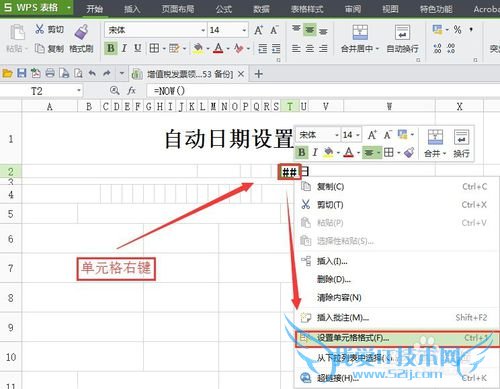500x389 pixels.
Task: Click the Cut scissors icon in ribbon
Action: click(40, 29)
